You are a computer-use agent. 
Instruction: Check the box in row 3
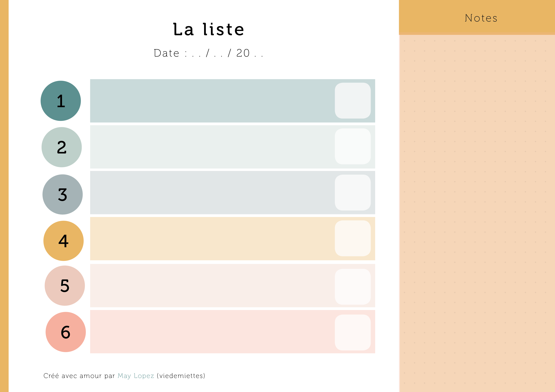pyautogui.click(x=353, y=193)
